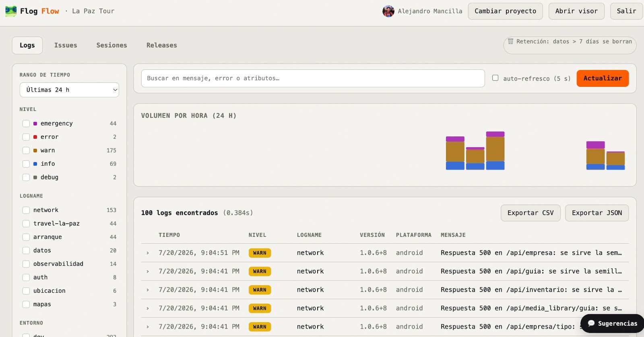Click the Sugerencias speech bubble button
Image resolution: width=644 pixels, height=337 pixels.
coord(613,323)
